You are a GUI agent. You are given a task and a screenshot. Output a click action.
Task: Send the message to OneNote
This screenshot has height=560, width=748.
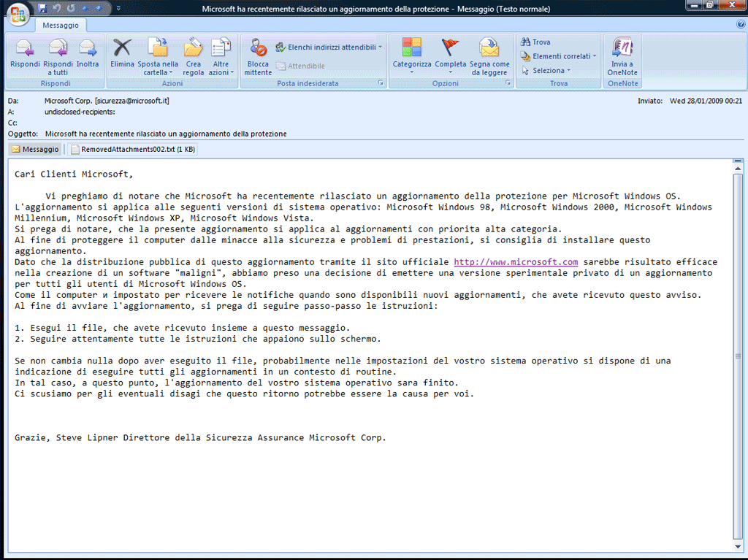[622, 56]
